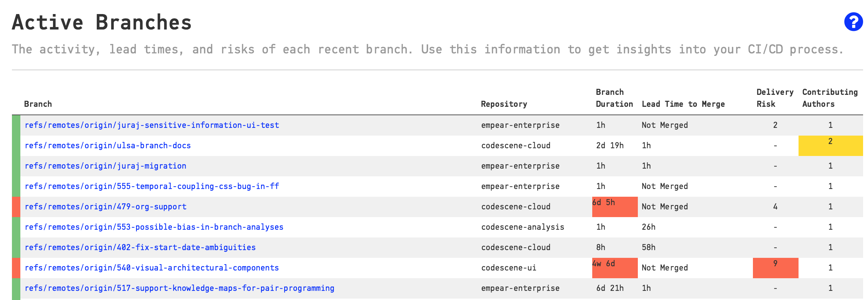Click empear-enterprise in juraj-migration row
Image resolution: width=868 pixels, height=300 pixels.
(520, 166)
